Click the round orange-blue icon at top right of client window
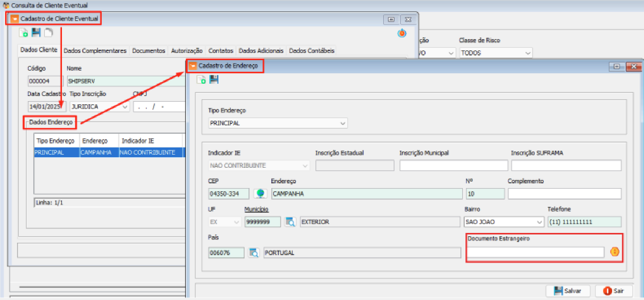The image size is (644, 300). (402, 33)
